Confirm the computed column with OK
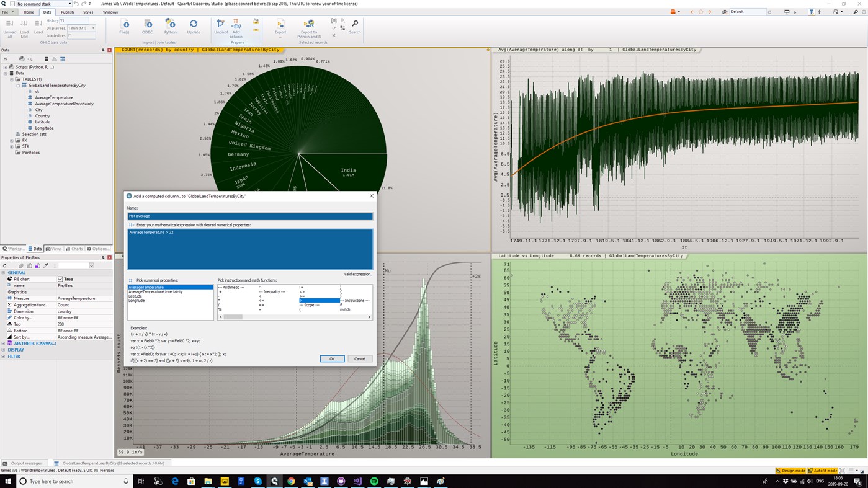 pos(331,358)
